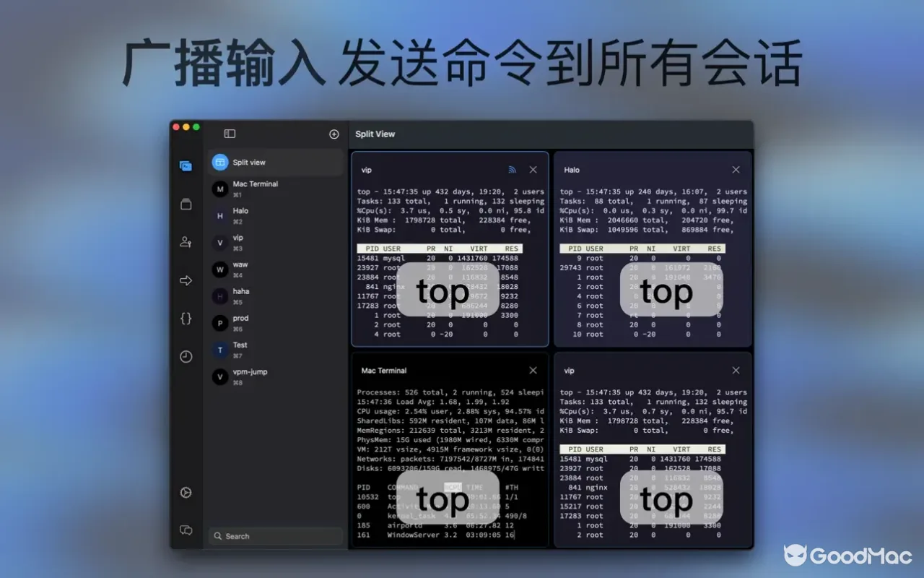The height and width of the screenshot is (578, 924).
Task: Select Split view in session list
Action: (x=276, y=163)
